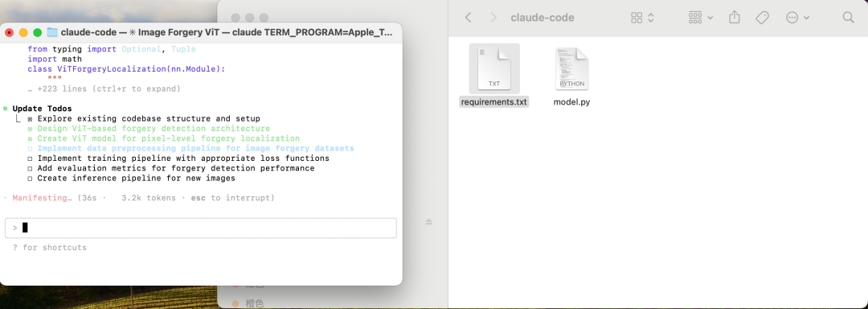Go back using Finder back arrow
This screenshot has width=868, height=309.
pyautogui.click(x=469, y=18)
